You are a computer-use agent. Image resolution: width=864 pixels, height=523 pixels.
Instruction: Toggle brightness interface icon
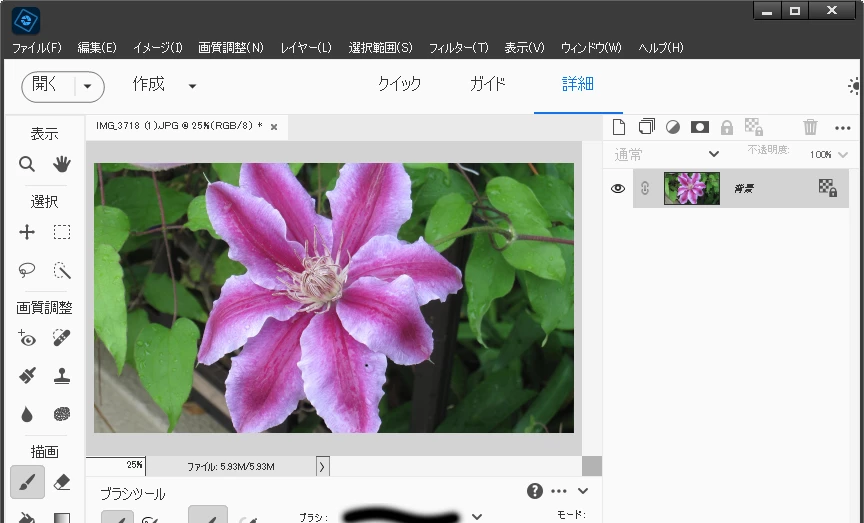coord(855,86)
